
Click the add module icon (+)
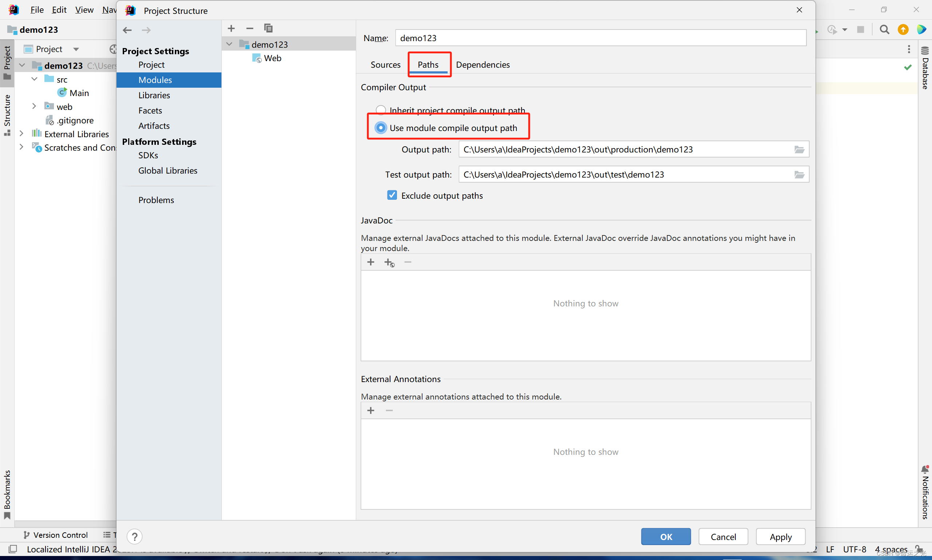(x=231, y=28)
